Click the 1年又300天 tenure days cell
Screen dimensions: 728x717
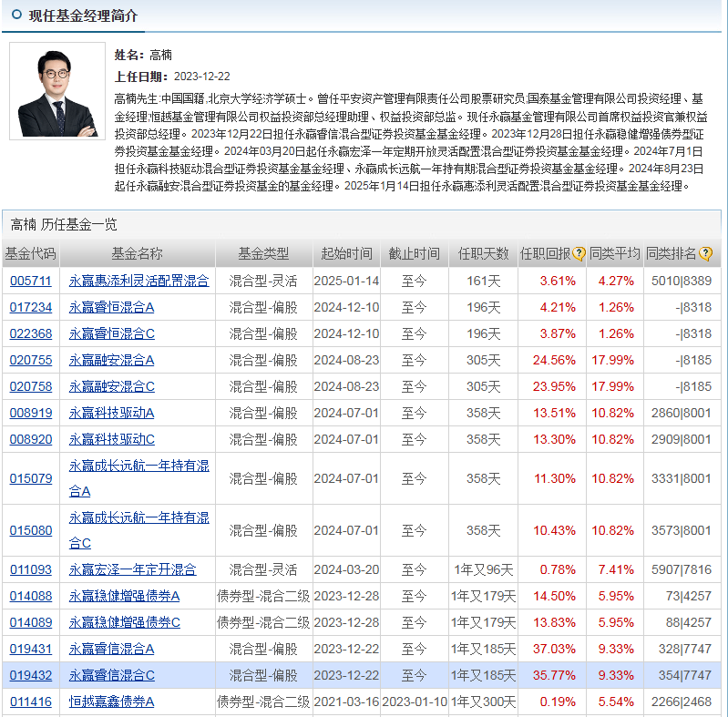point(483,702)
